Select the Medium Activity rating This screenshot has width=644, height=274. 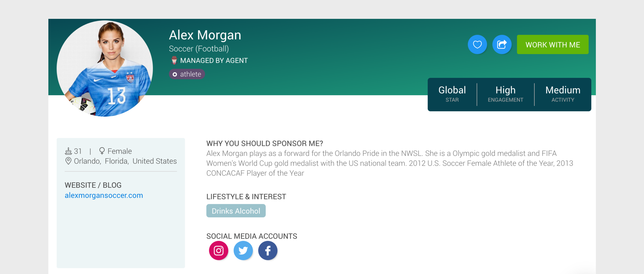coord(562,94)
